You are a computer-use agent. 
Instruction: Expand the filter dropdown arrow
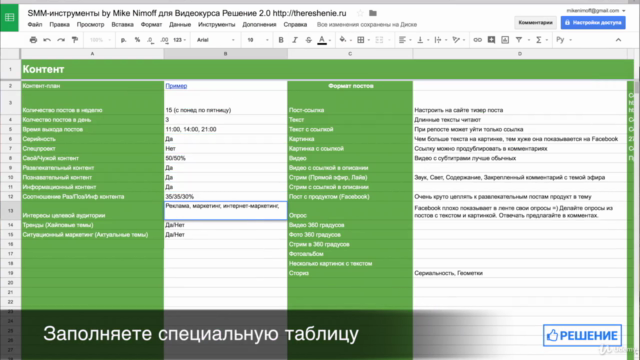tap(529, 40)
